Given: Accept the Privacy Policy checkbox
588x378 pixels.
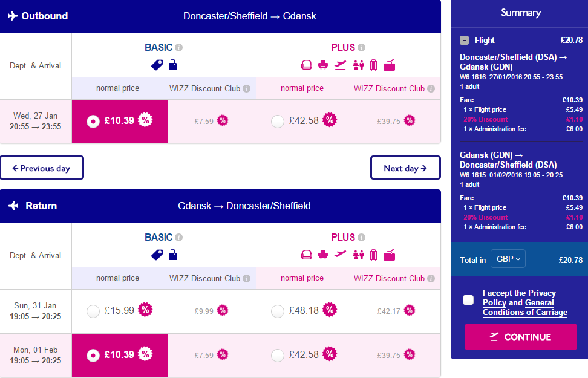Looking at the screenshot, I should [468, 300].
